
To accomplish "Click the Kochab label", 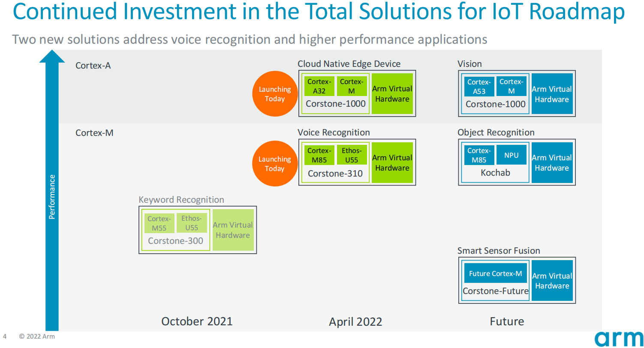I will 496,173.
